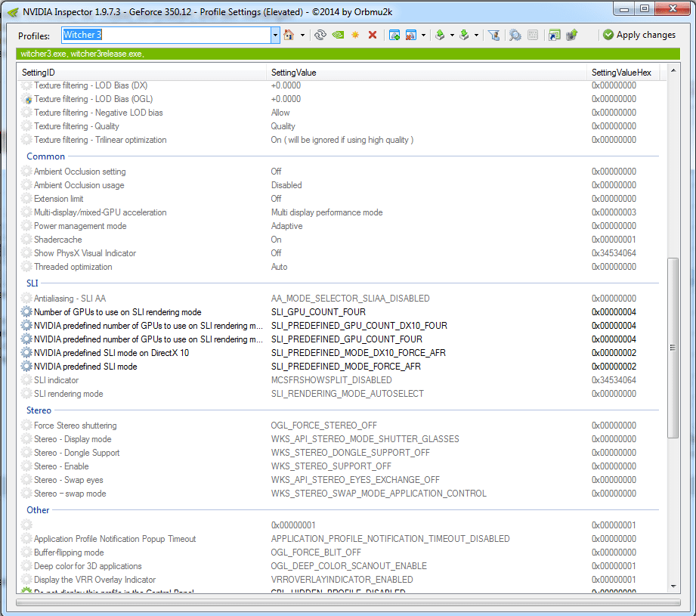
Task: Click SLI_RENDERING_MODE_AUTOSELECT value
Action: 347,394
